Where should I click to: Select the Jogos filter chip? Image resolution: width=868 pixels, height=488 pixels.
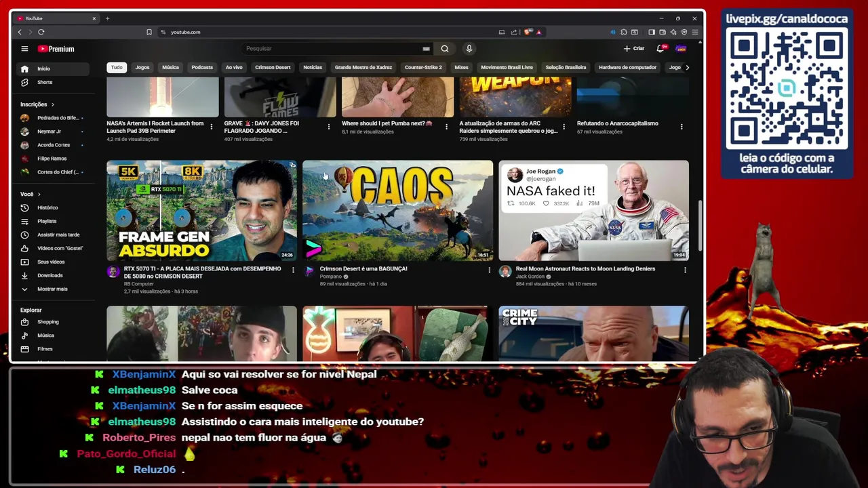click(x=142, y=67)
